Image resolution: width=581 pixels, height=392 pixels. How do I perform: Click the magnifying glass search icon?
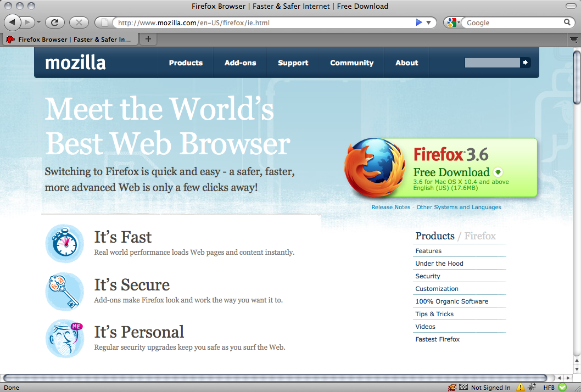567,23
